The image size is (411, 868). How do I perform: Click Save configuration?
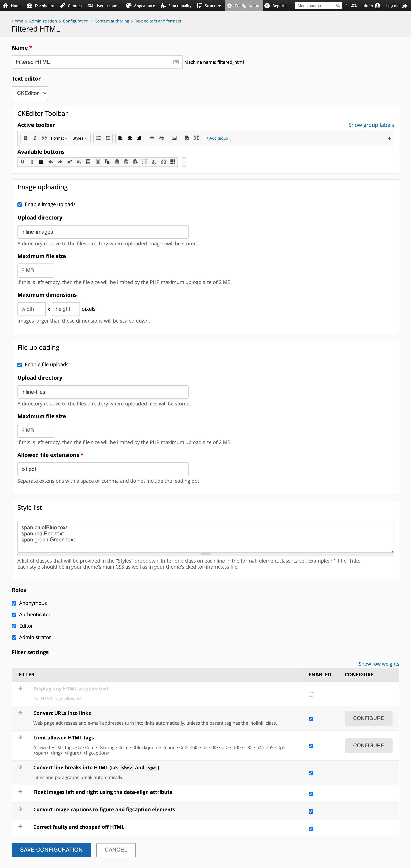pos(51,850)
